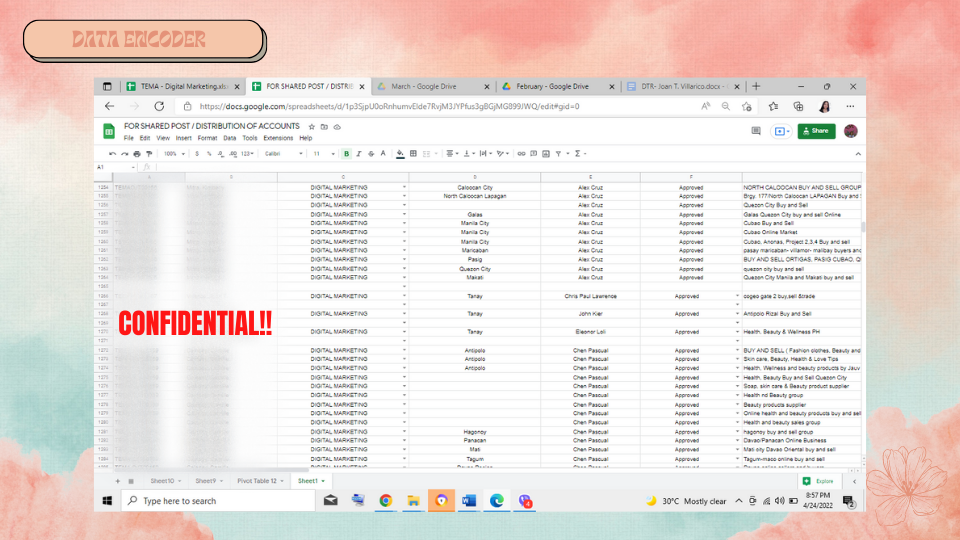Increase decimal places

click(x=233, y=154)
